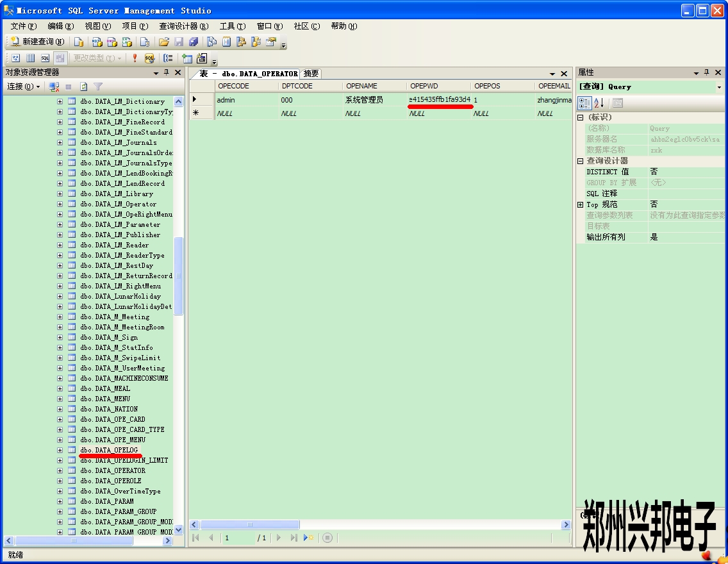Screen dimensions: 728x564
Task: Click the Summary page toolbar icon
Action: (227, 42)
